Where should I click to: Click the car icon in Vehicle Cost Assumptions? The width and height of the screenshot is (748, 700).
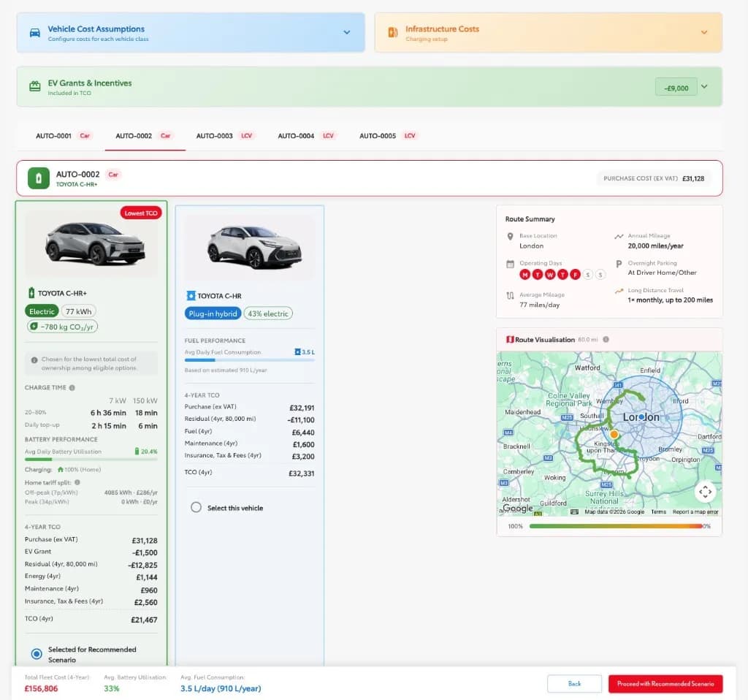pos(35,33)
